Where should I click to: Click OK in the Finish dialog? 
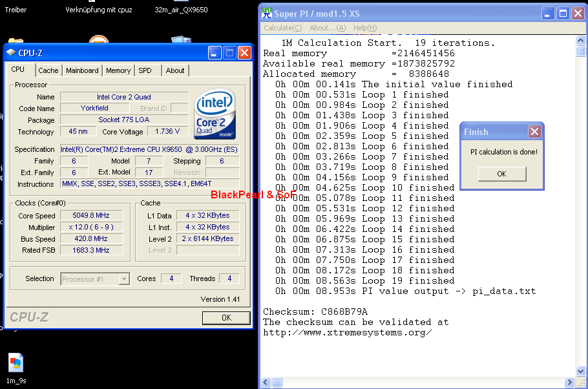[502, 174]
